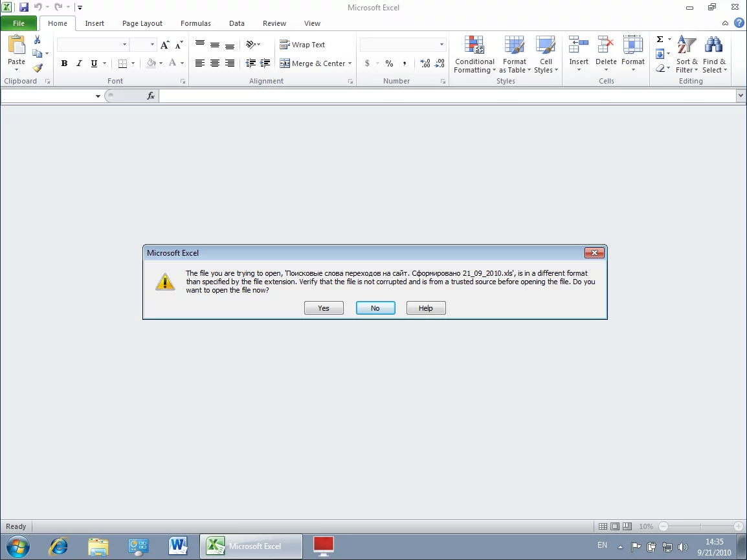Click the Increase Indent icon
The width and height of the screenshot is (747, 560).
pyautogui.click(x=265, y=63)
